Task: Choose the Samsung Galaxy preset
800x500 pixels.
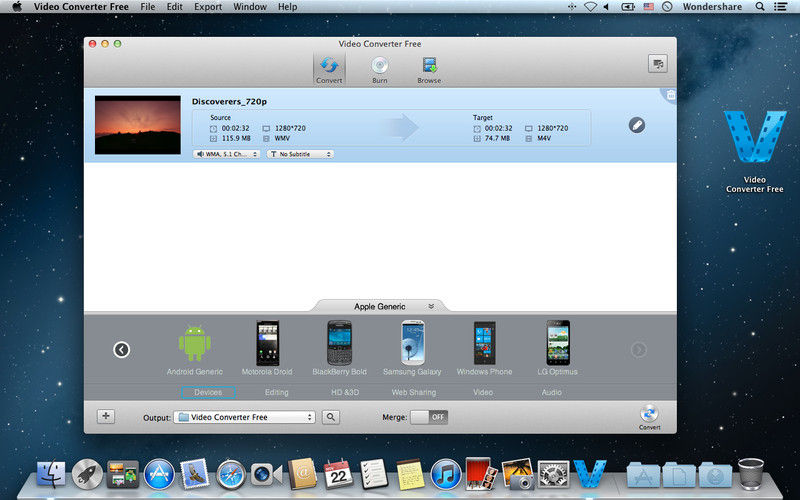Action: click(x=412, y=348)
